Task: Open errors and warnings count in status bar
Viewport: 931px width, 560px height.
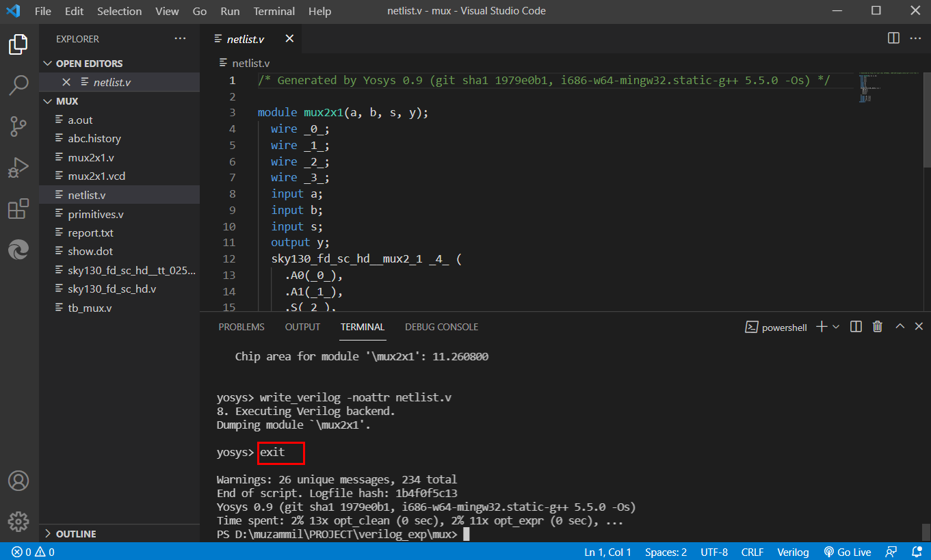Action: click(33, 552)
